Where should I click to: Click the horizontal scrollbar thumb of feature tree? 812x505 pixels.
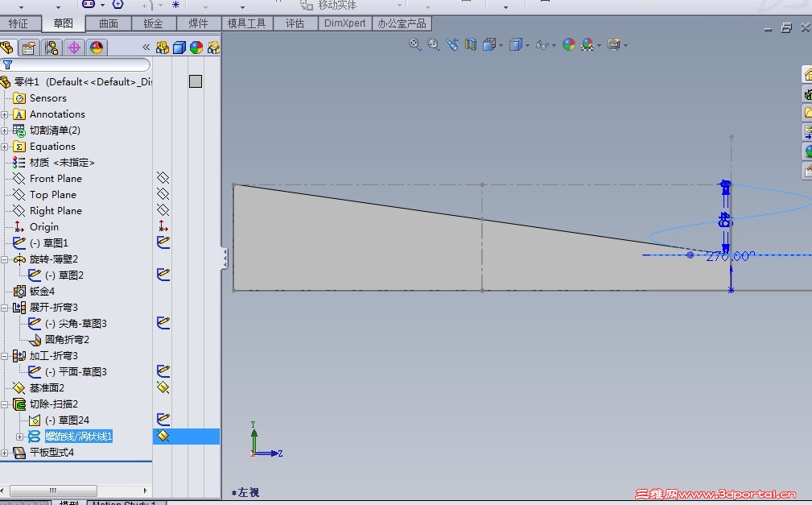point(53,491)
